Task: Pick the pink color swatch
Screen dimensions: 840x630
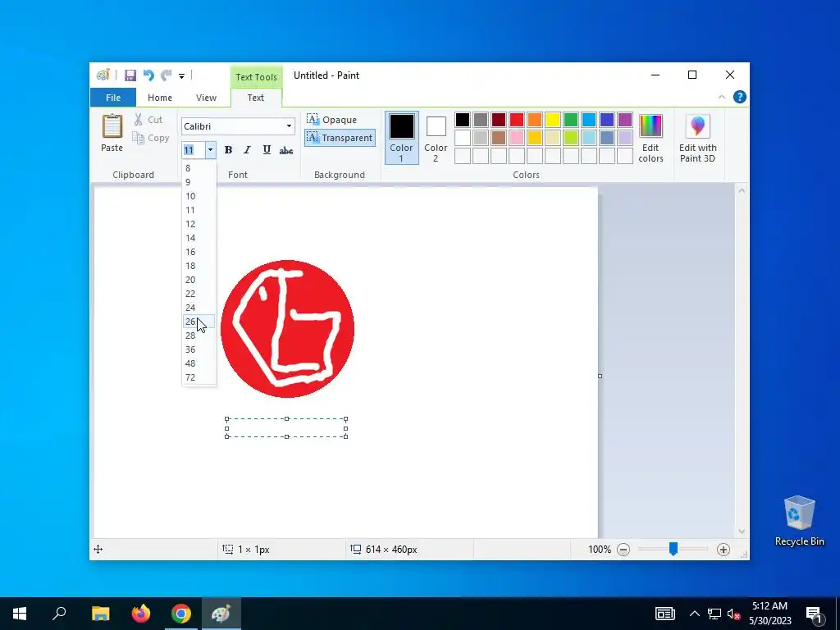Action: pyautogui.click(x=517, y=138)
